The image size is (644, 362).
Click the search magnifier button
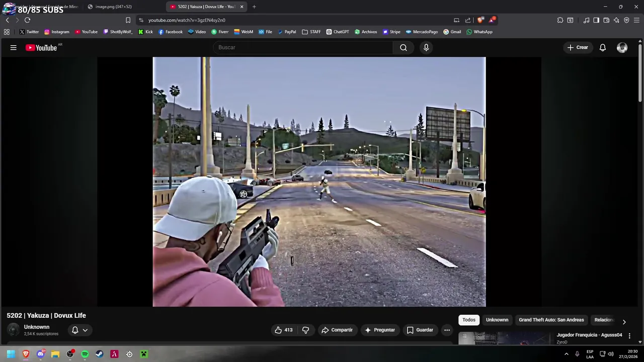click(x=404, y=47)
